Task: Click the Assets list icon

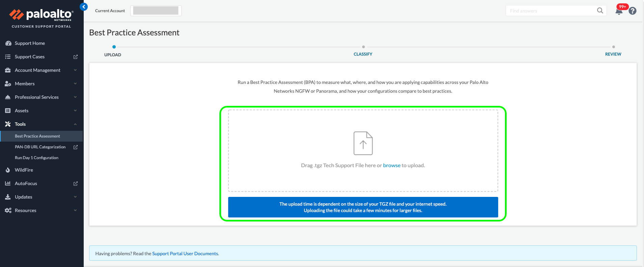Action: coord(8,111)
